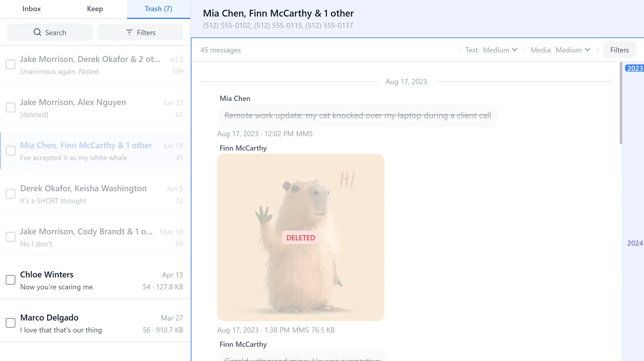The width and height of the screenshot is (644, 361).
Task: Jump to 2023 on the timeline
Action: (x=635, y=68)
